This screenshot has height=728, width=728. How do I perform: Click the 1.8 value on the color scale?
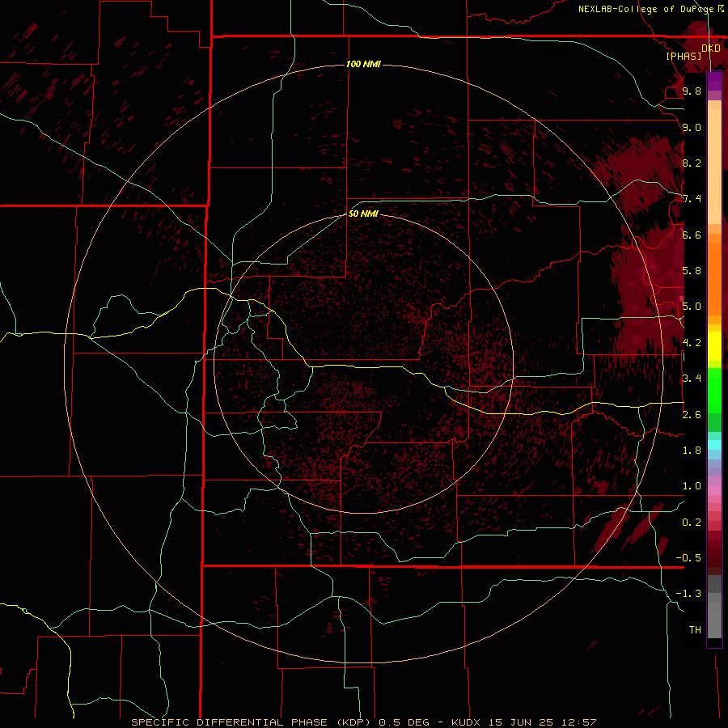692,451
